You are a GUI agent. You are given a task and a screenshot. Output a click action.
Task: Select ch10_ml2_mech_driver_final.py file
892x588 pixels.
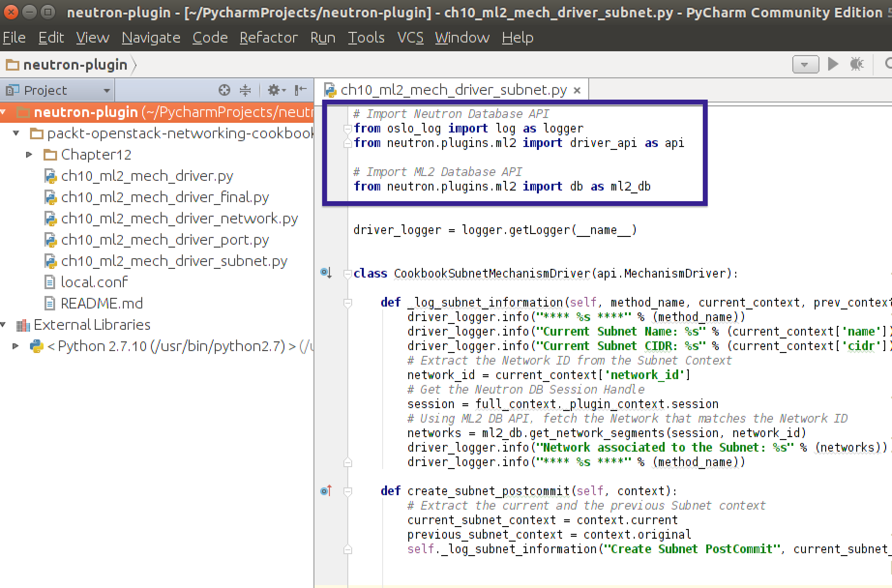coord(165,197)
